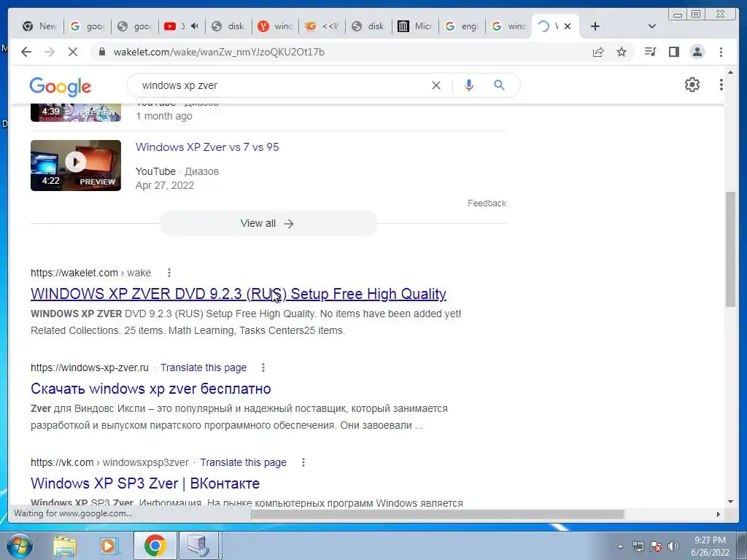Click the scroll down arrow
Viewport: 747px width, 560px height.
point(730,502)
